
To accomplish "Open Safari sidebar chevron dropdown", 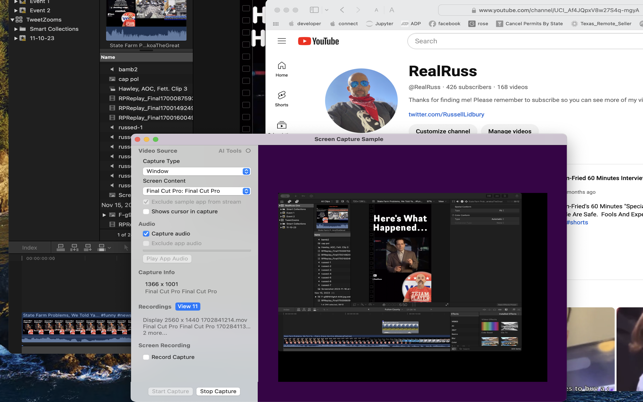I will point(326,10).
